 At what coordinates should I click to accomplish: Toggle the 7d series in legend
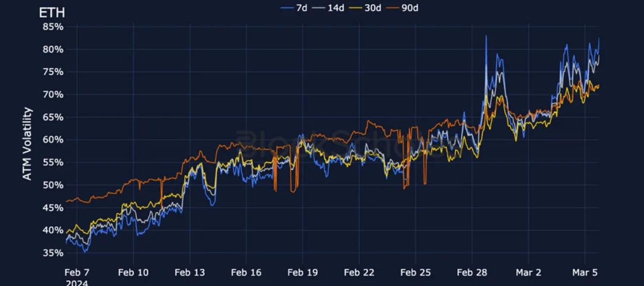click(x=293, y=8)
